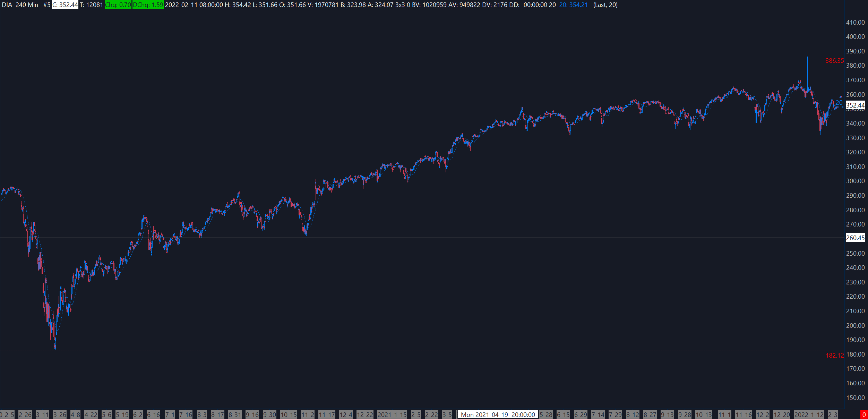Viewport: 868px width, 419px height.
Task: Click the red 386.35 high label
Action: [834, 61]
